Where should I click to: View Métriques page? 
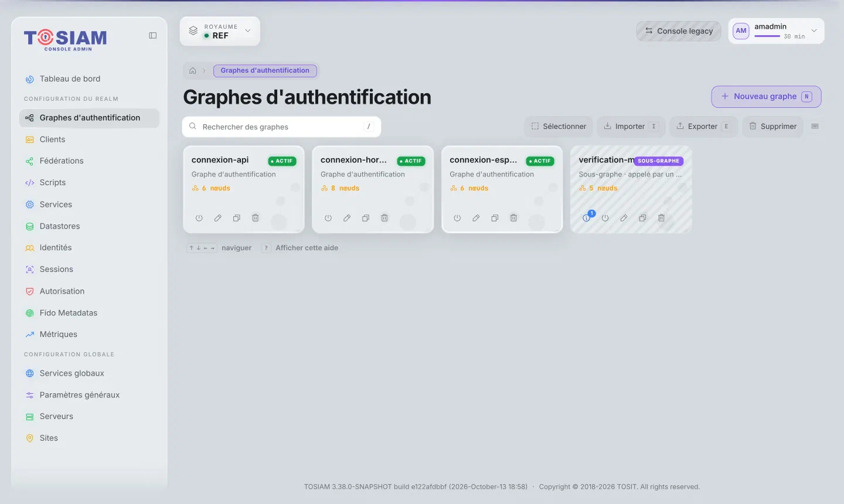(89, 335)
